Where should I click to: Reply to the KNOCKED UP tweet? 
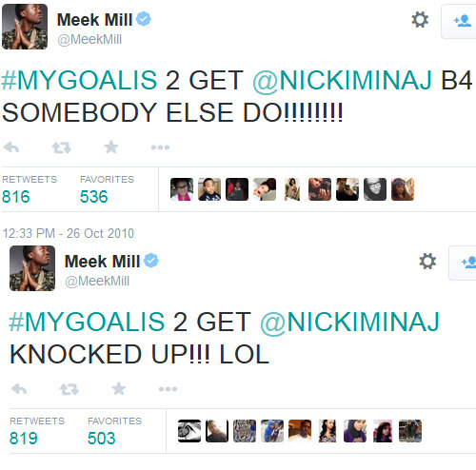pos(19,389)
